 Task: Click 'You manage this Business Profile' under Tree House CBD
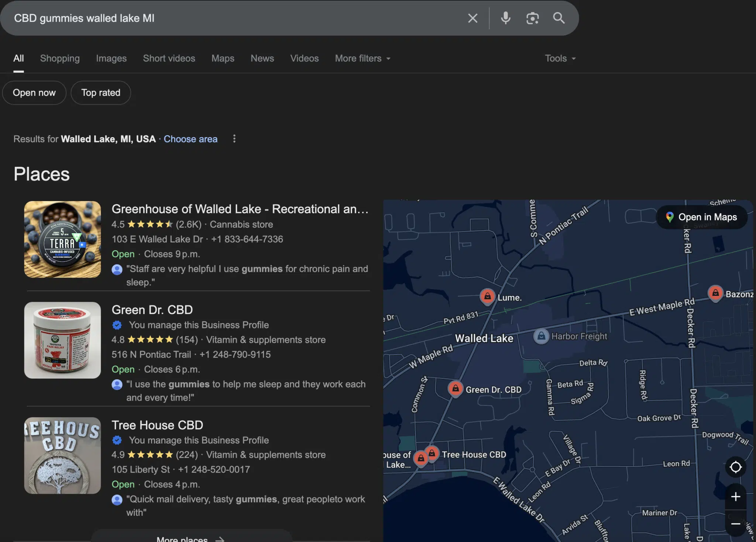(x=199, y=440)
